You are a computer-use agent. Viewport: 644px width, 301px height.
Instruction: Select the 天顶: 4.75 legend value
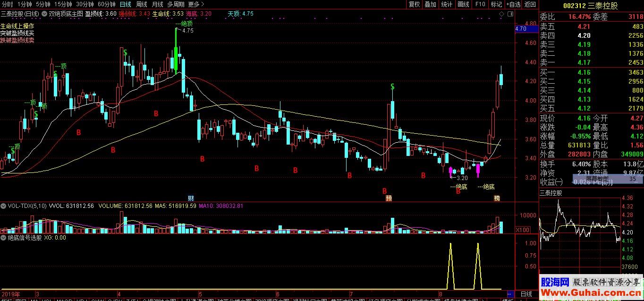(x=240, y=14)
